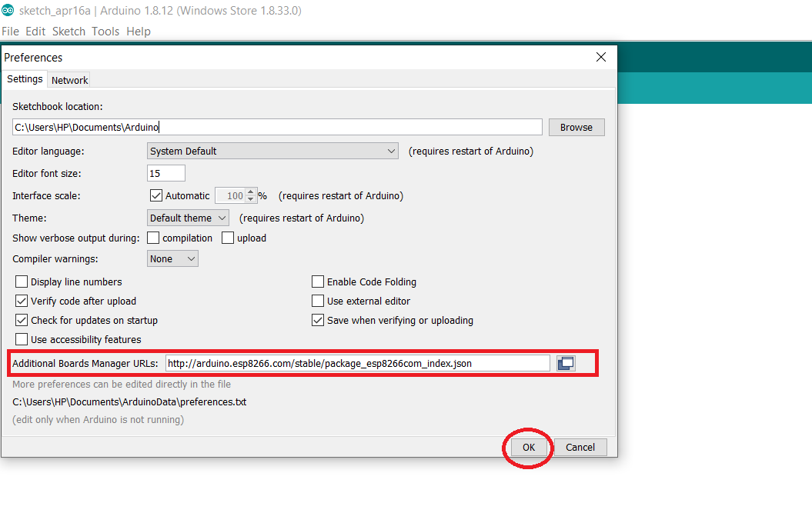Open the Editor language dropdown
812x523 pixels.
tap(272, 151)
